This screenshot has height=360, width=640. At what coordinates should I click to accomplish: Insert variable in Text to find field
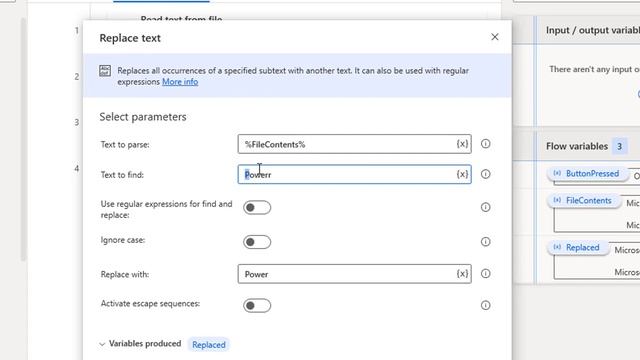(462, 174)
